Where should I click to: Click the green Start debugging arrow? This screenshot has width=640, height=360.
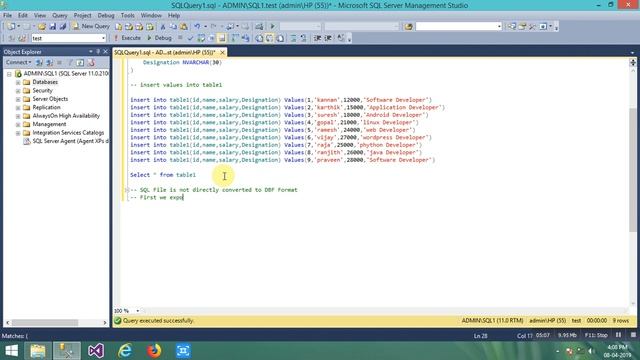click(x=273, y=27)
